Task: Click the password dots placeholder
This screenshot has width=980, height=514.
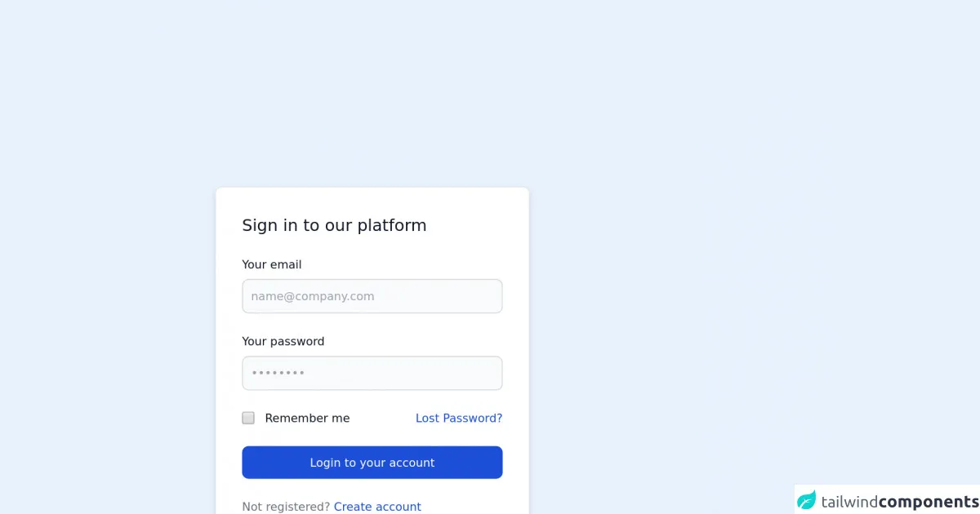Action: [x=278, y=373]
